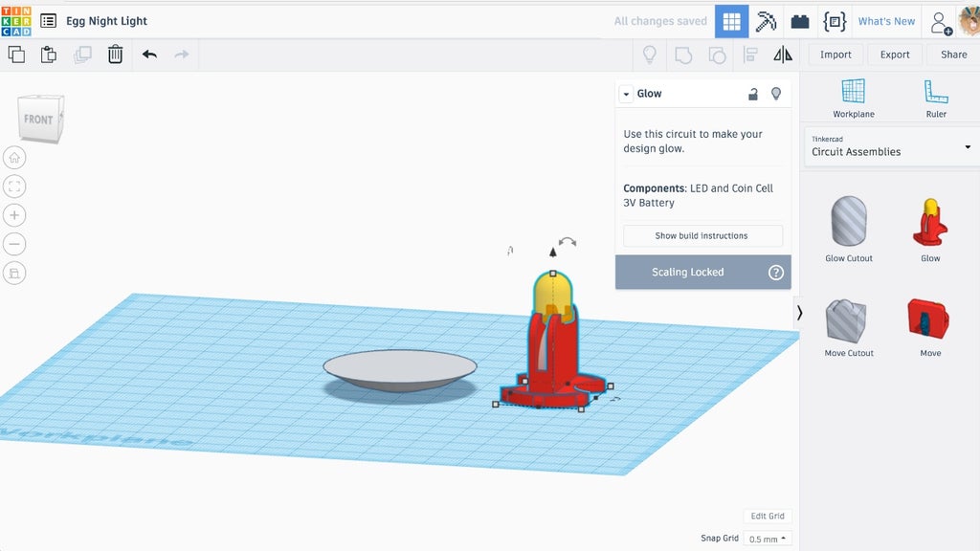The height and width of the screenshot is (551, 980).
Task: Open the user avatar profile picture
Action: pyautogui.click(x=969, y=21)
